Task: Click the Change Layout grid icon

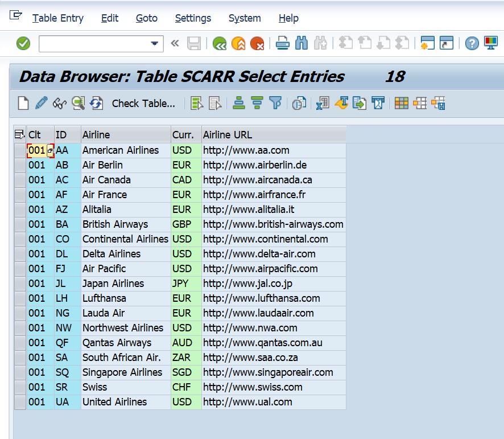Action: coord(402,103)
